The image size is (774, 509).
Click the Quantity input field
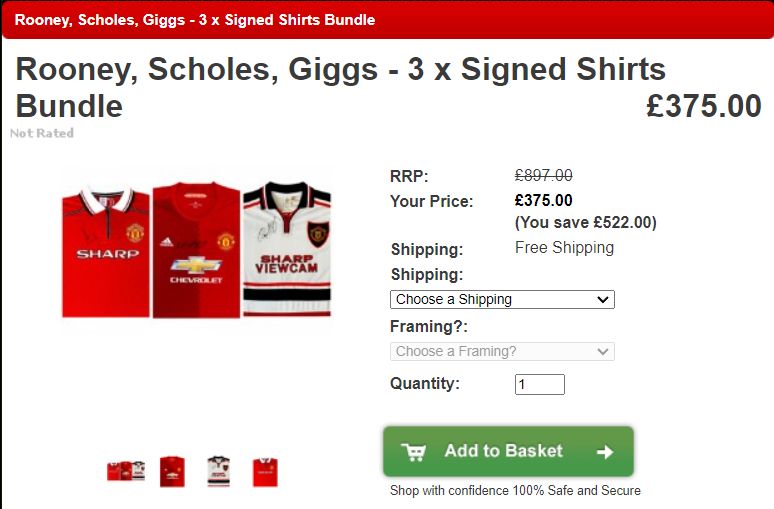[x=540, y=385]
